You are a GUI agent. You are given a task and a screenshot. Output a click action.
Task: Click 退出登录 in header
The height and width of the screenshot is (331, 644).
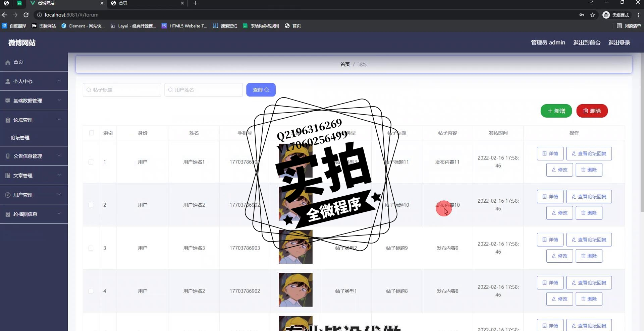619,43
